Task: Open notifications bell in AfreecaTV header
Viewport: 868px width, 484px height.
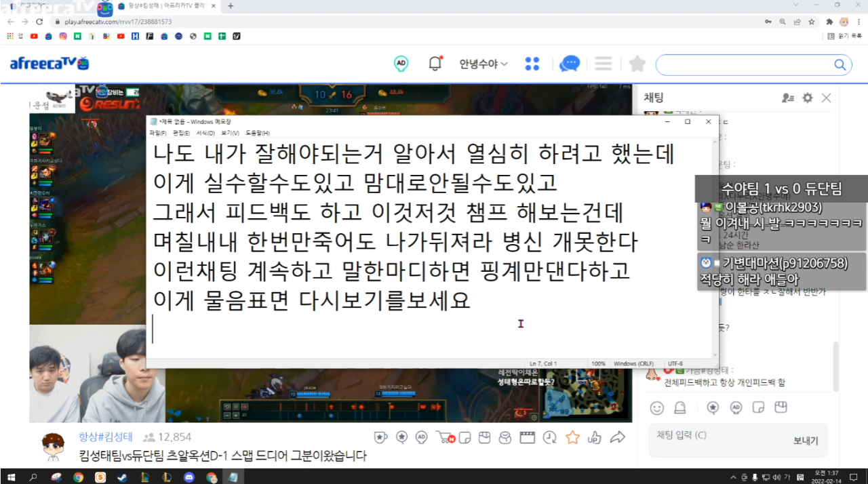Action: 435,64
